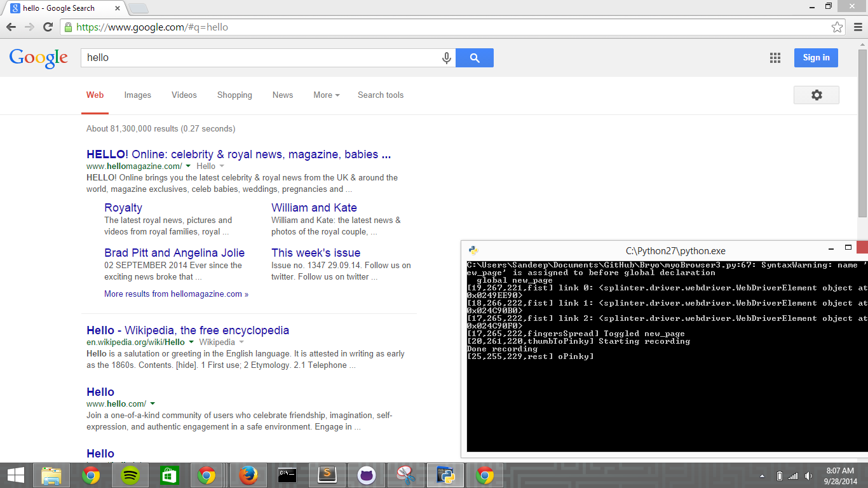Reload the Google search page
This screenshot has width=868, height=488.
pyautogui.click(x=48, y=27)
